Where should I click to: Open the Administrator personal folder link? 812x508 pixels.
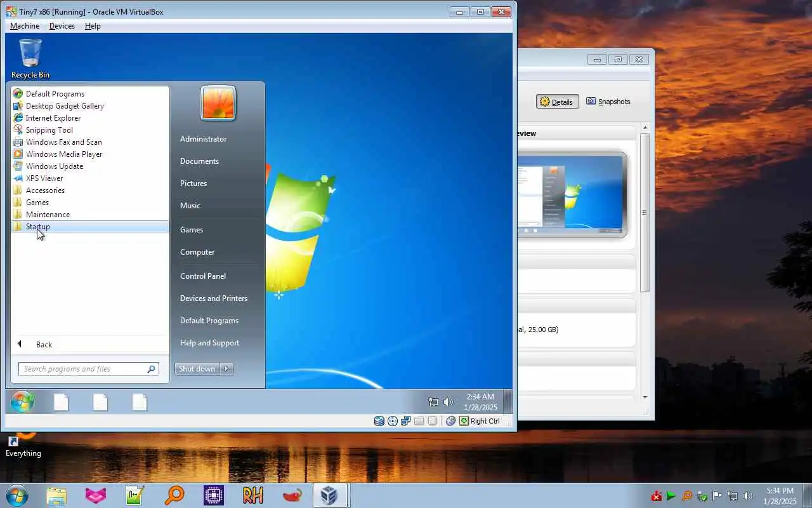[203, 139]
